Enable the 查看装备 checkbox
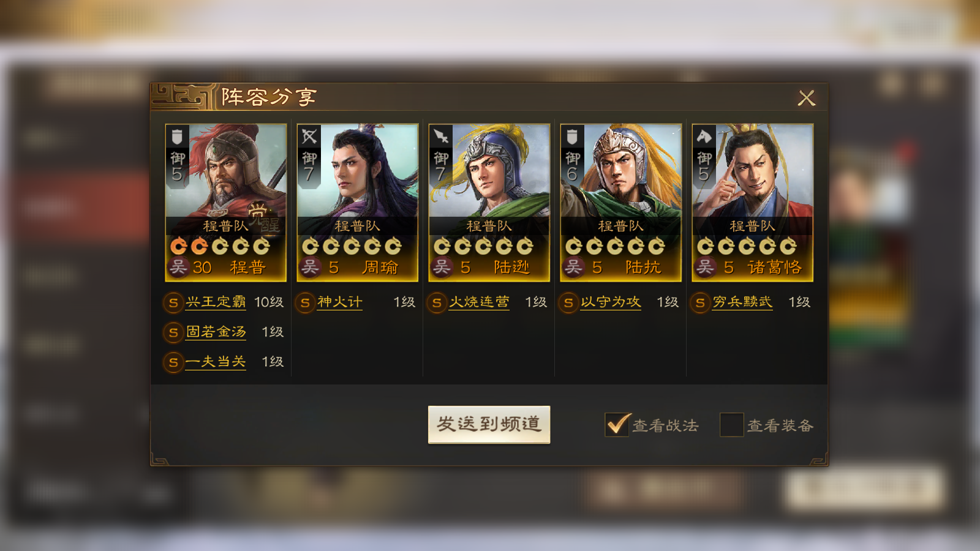Image resolution: width=980 pixels, height=551 pixels. point(731,424)
